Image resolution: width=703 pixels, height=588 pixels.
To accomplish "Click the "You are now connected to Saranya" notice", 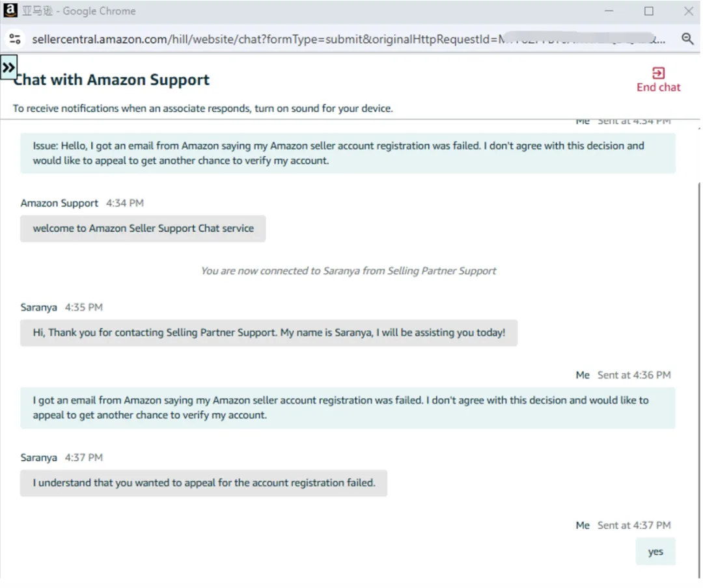I will coord(348,271).
